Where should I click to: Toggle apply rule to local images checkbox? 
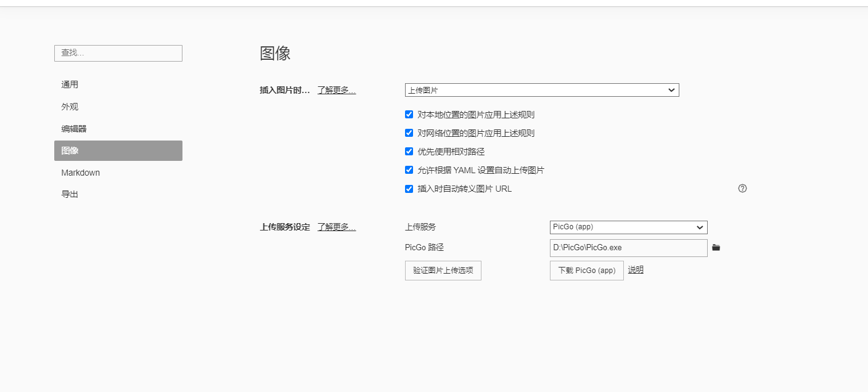pyautogui.click(x=409, y=115)
